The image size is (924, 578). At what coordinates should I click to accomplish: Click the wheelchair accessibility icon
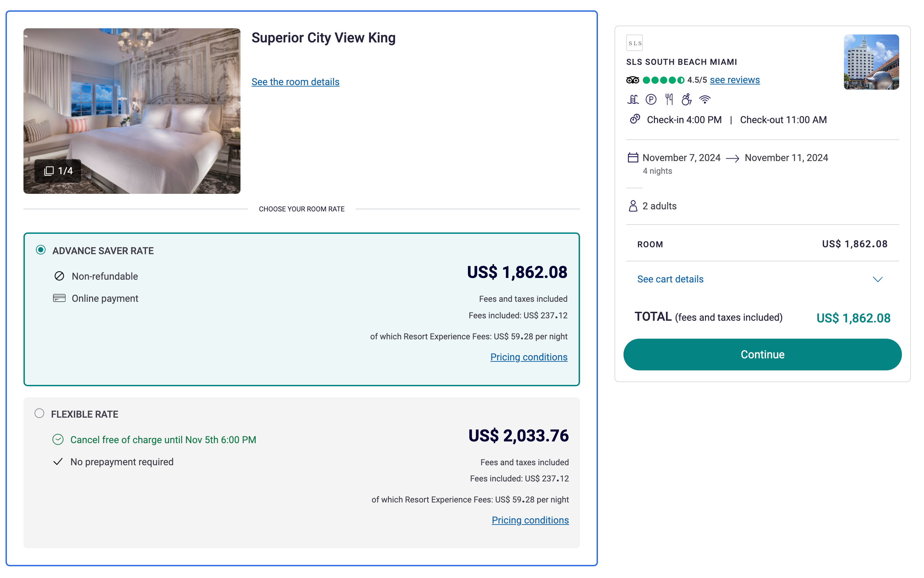(687, 100)
